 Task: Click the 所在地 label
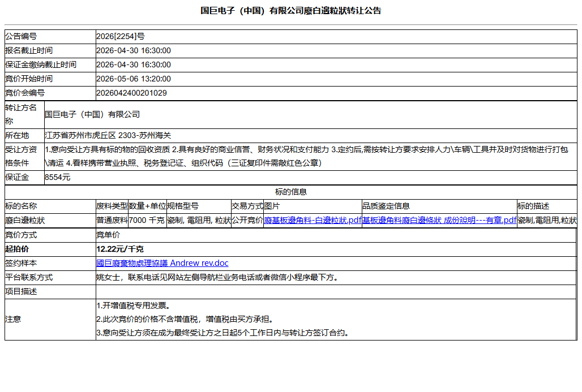click(17, 135)
